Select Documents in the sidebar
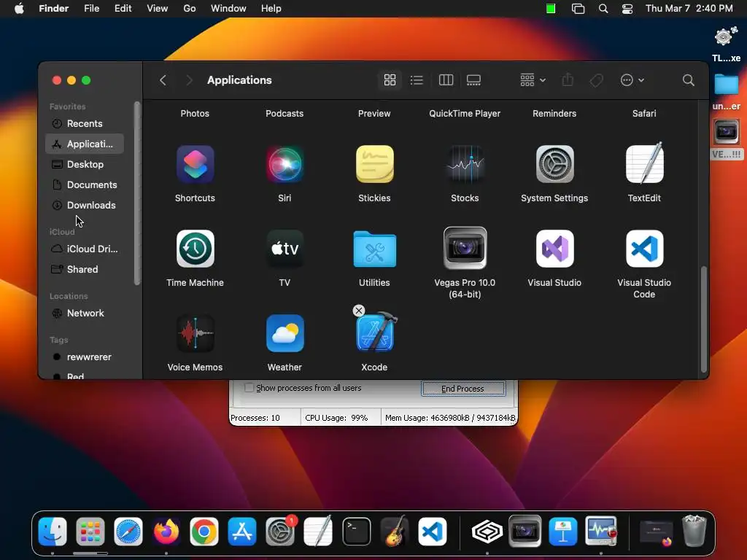 click(x=85, y=184)
